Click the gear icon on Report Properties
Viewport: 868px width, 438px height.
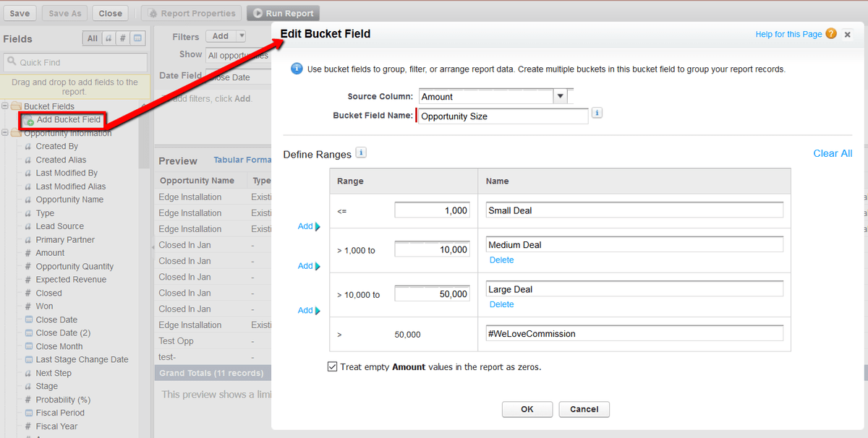(x=152, y=13)
